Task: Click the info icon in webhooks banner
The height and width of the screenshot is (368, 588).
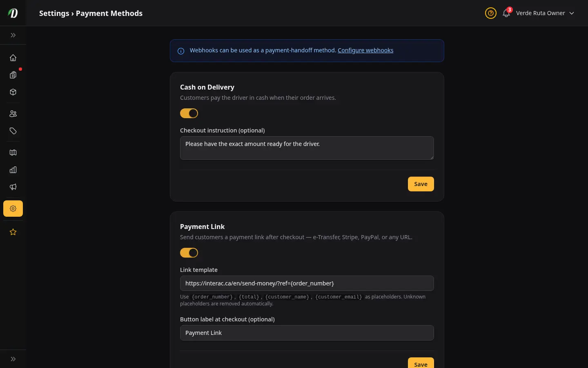Action: 181,51
